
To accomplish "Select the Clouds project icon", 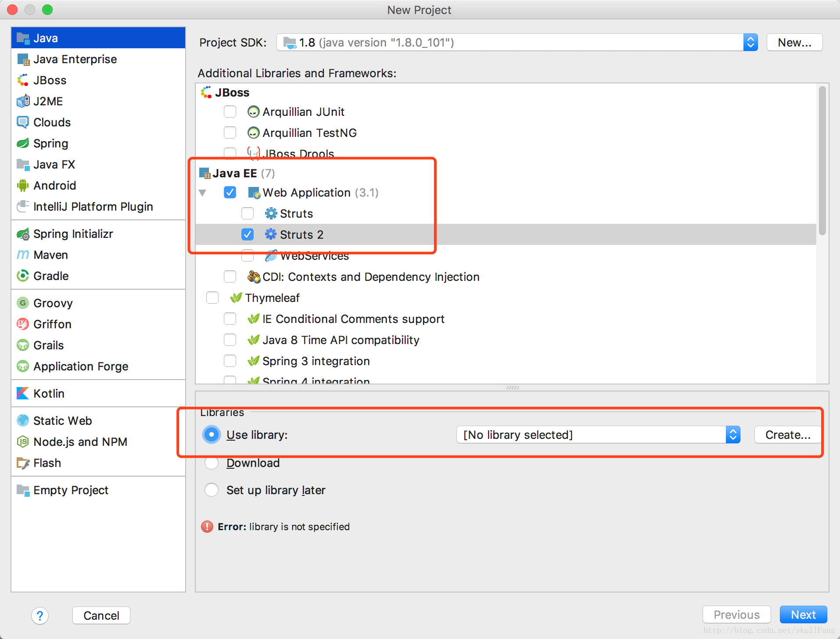I will pyautogui.click(x=23, y=122).
